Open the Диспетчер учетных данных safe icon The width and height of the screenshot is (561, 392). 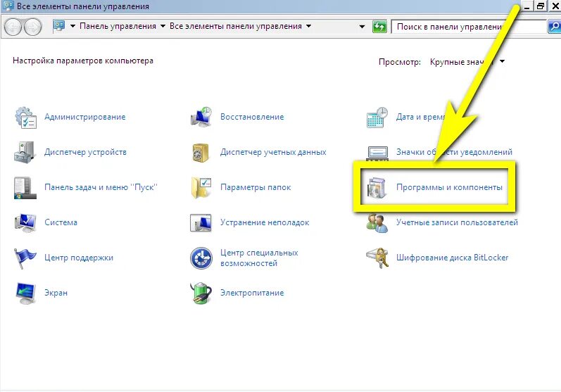click(x=201, y=153)
